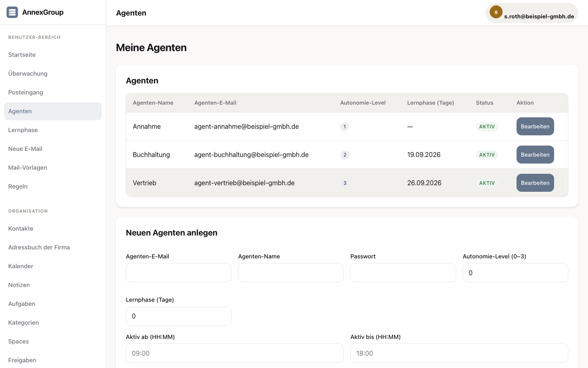Go to the Regeln page

[x=53, y=186]
